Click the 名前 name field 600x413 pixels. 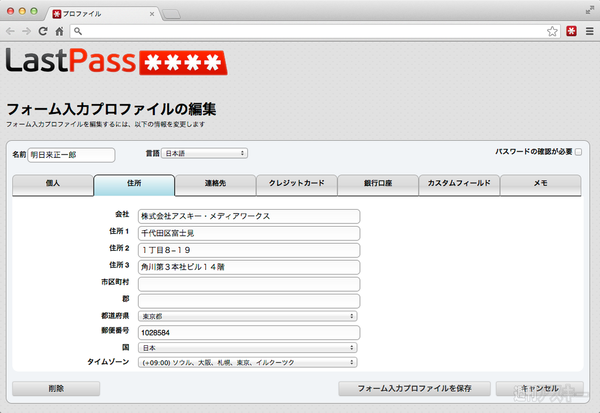71,155
